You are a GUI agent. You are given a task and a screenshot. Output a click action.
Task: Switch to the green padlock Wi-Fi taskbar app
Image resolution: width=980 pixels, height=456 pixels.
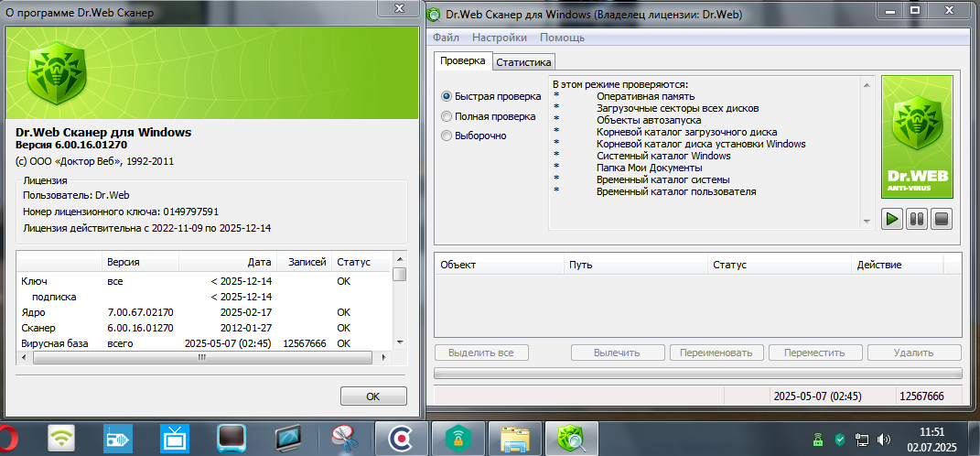coord(458,439)
